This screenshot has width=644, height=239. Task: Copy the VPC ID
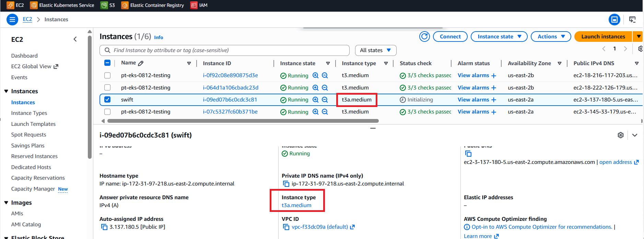pyautogui.click(x=286, y=227)
